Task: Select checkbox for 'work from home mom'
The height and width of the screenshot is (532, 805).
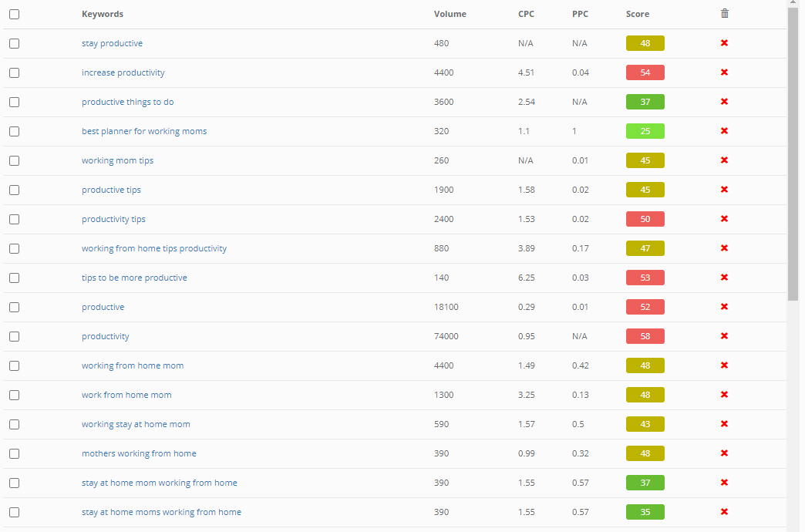Action: click(x=15, y=395)
